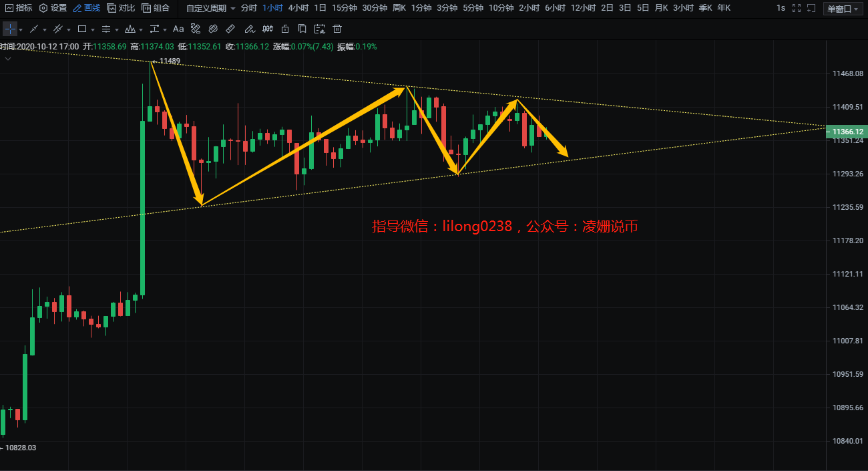This screenshot has width=868, height=471.
Task: Click the trash icon to delete drawings
Action: point(337,29)
